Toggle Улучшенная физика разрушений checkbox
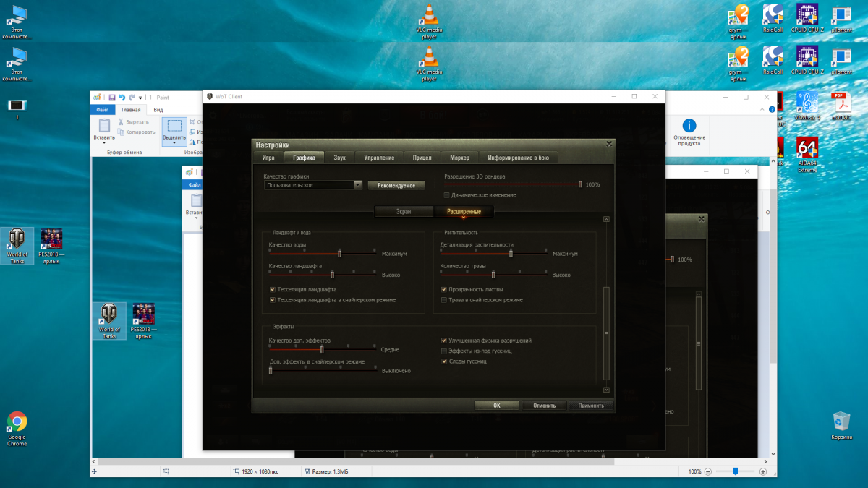 point(443,340)
